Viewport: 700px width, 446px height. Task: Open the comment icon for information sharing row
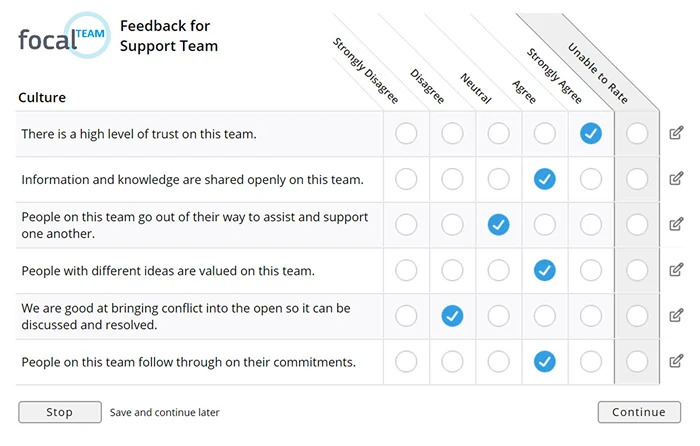click(677, 179)
